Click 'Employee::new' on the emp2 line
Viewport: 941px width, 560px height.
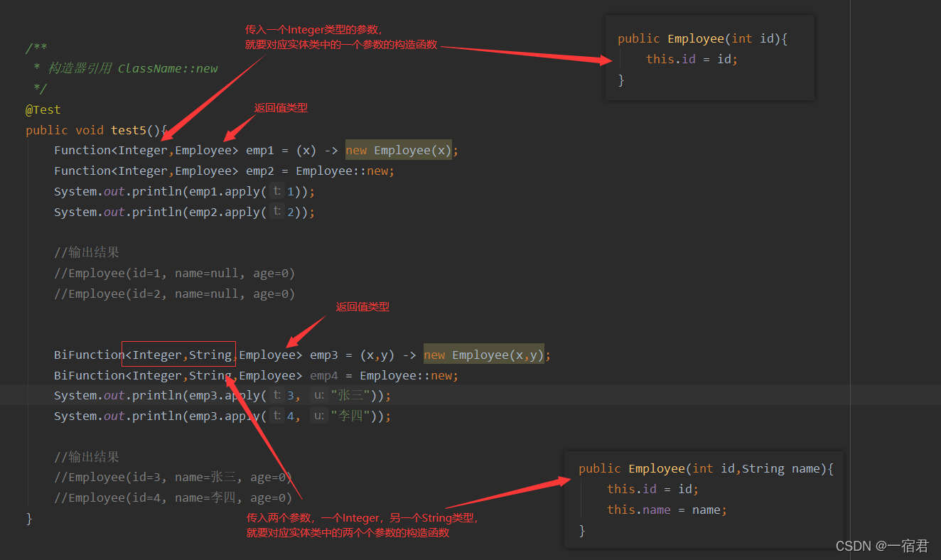(342, 171)
